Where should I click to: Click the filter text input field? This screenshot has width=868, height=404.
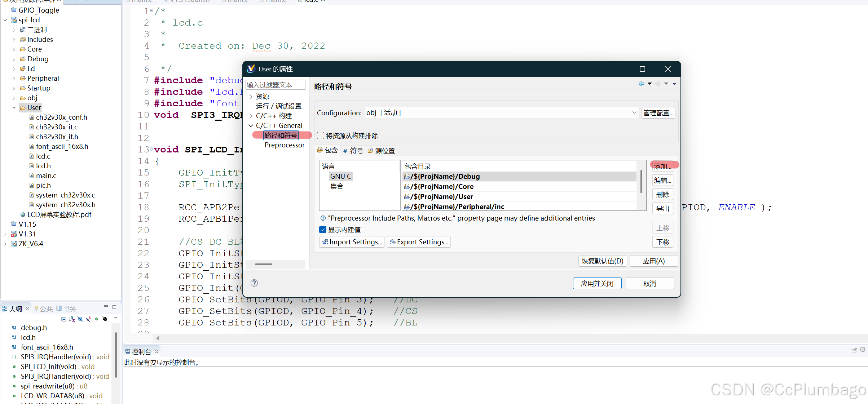click(275, 85)
